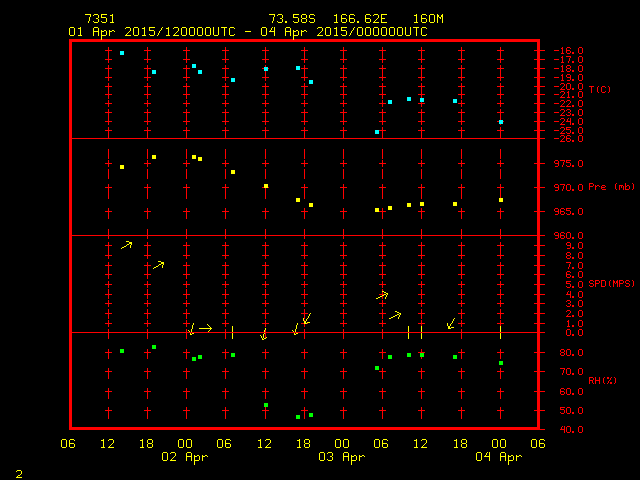Click the rightmost cyan temperature data point

(x=501, y=122)
